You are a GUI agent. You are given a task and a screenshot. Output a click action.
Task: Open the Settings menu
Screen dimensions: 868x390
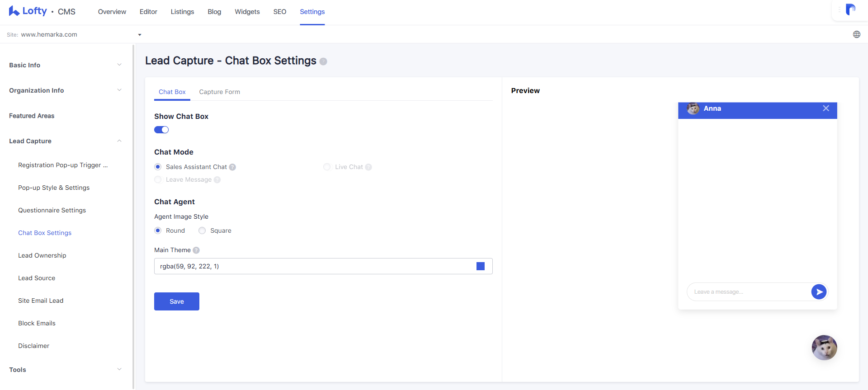pyautogui.click(x=312, y=12)
